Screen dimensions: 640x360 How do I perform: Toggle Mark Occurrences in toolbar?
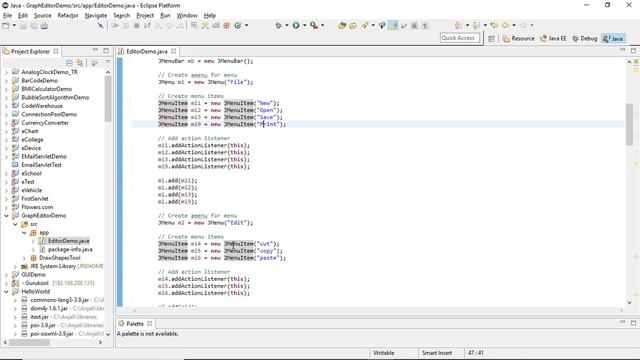tap(393, 25)
